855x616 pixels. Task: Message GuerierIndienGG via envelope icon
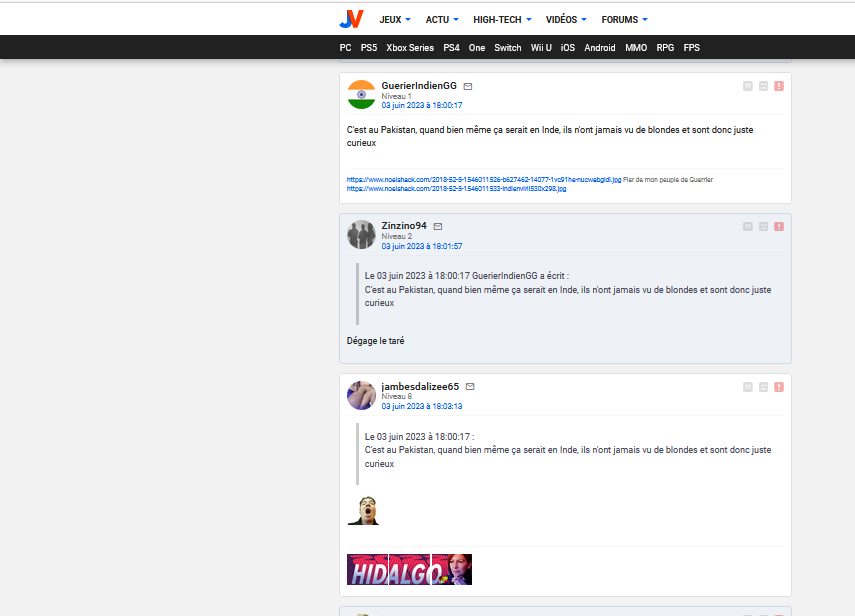coord(468,86)
